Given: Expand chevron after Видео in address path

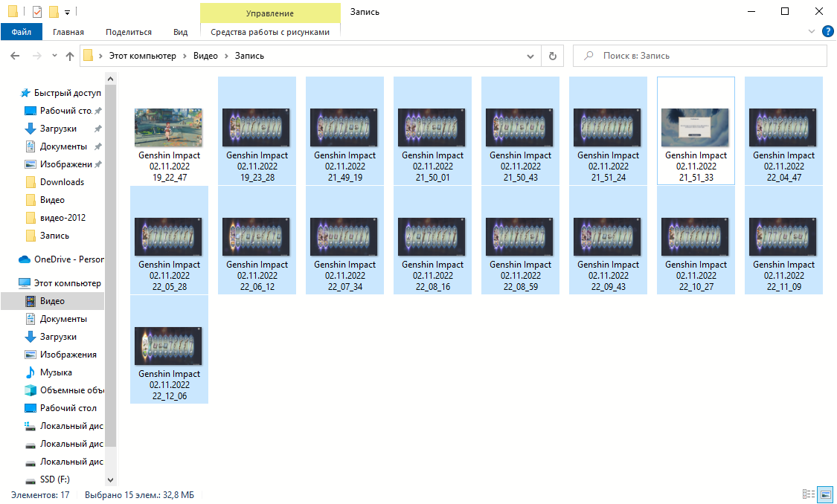Looking at the screenshot, I should click(x=226, y=56).
